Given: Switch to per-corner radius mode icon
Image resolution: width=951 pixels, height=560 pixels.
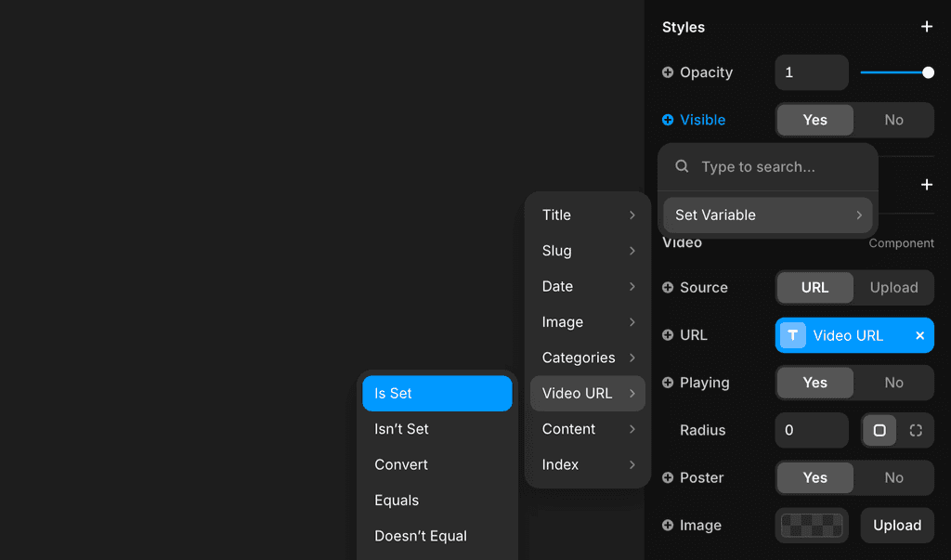Looking at the screenshot, I should click(x=916, y=430).
